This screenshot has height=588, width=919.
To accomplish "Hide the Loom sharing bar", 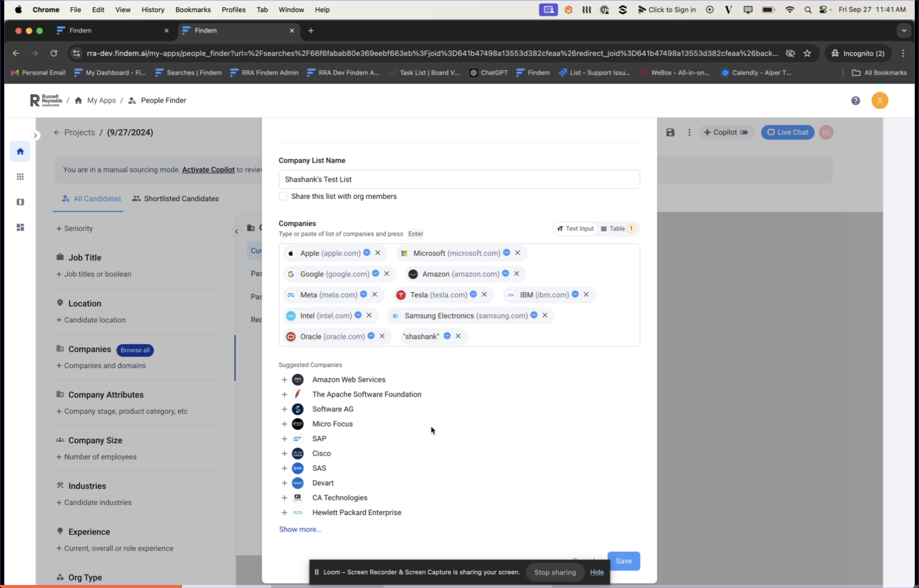I will tap(597, 572).
